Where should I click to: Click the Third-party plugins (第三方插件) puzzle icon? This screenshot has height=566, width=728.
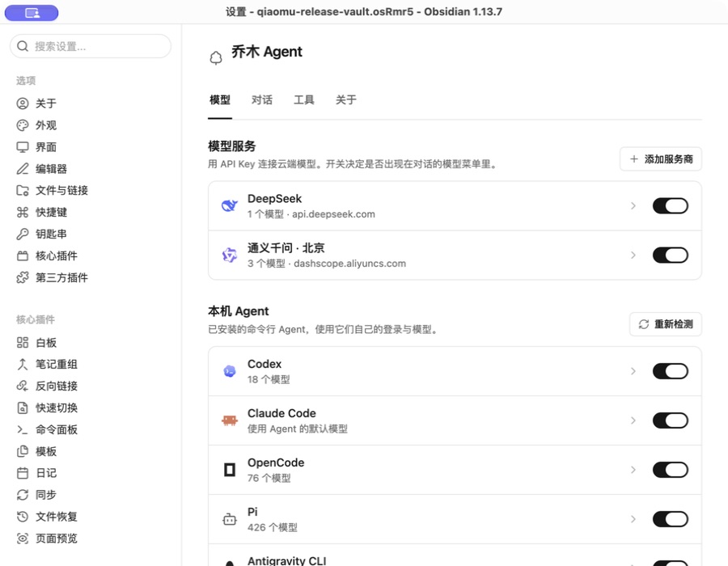[23, 277]
